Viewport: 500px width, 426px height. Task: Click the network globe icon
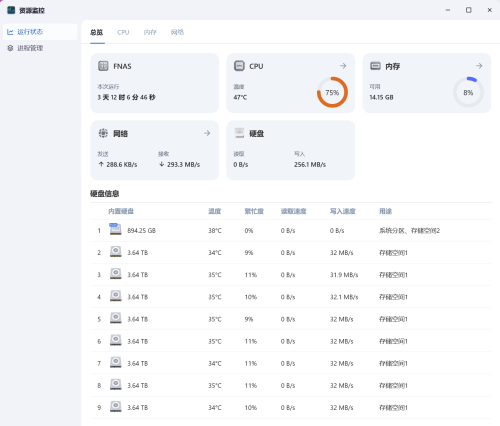[x=103, y=133]
